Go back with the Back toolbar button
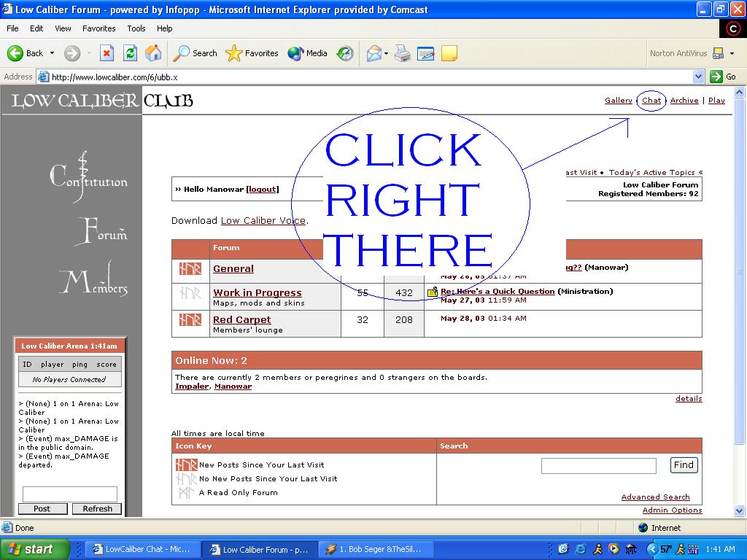The height and width of the screenshot is (560, 747). (25, 53)
